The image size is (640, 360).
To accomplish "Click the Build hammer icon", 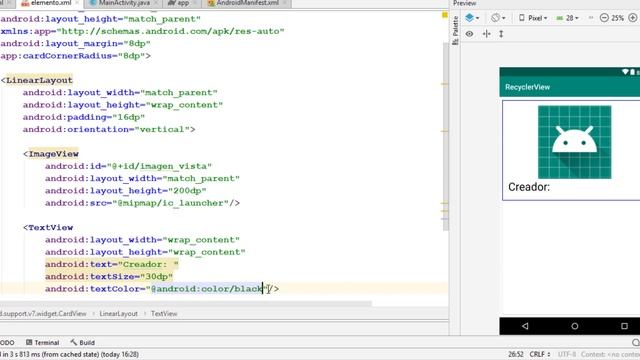I will click(x=73, y=342).
